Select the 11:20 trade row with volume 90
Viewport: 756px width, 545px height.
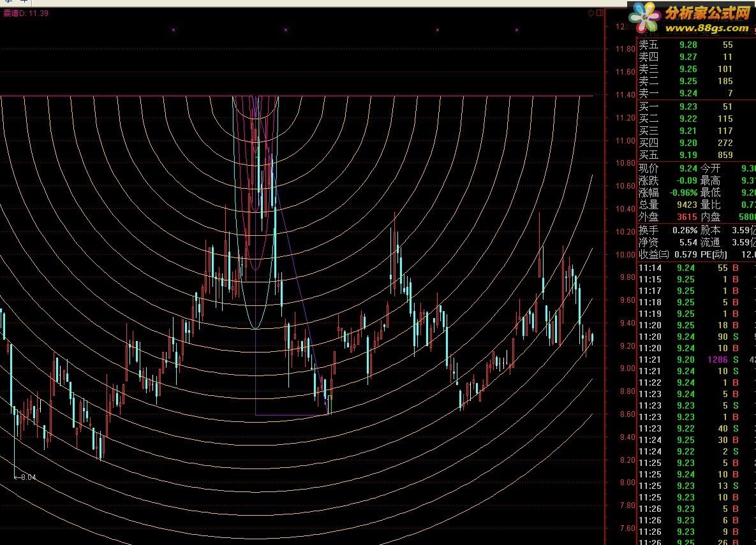(x=696, y=337)
